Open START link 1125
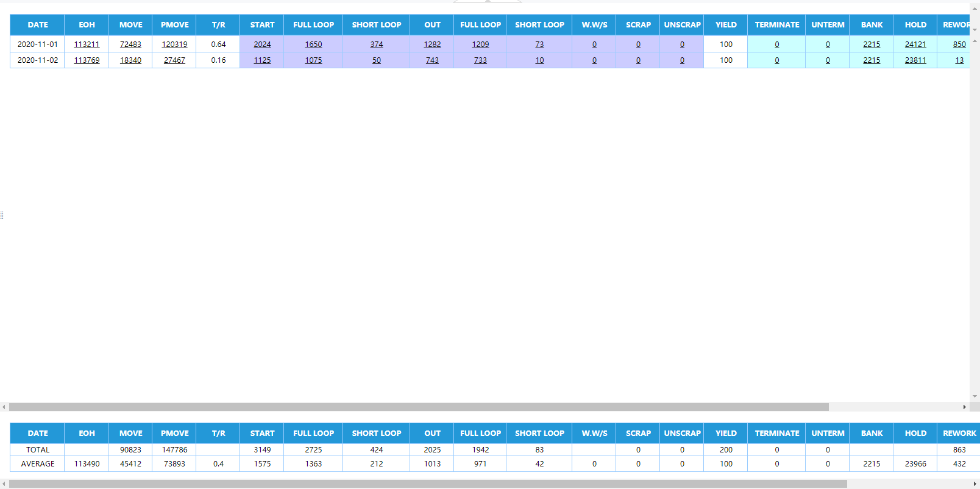The image size is (980, 489). point(262,60)
